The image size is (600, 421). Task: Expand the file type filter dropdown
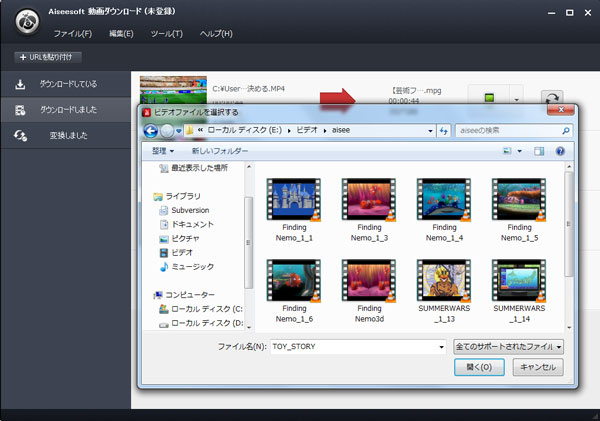tap(508, 346)
